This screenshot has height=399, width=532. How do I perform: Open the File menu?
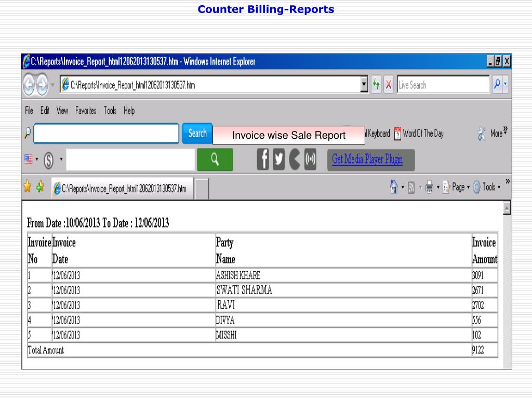[x=29, y=111]
